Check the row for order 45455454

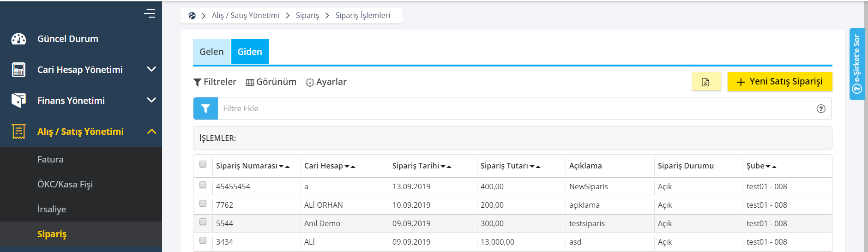(x=203, y=185)
